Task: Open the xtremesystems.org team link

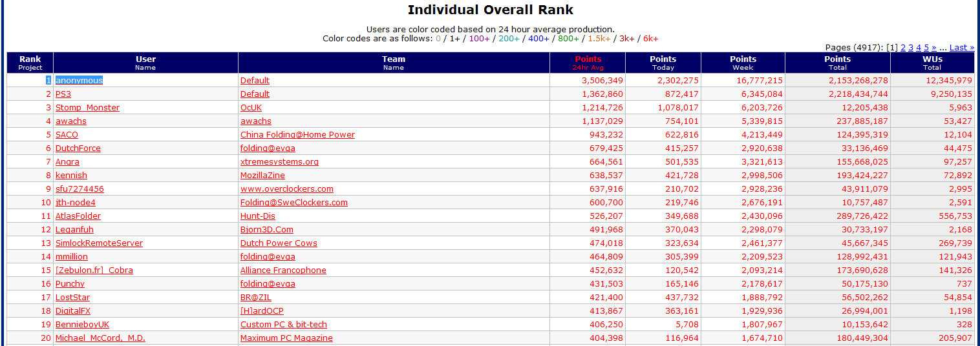Action: pos(279,162)
